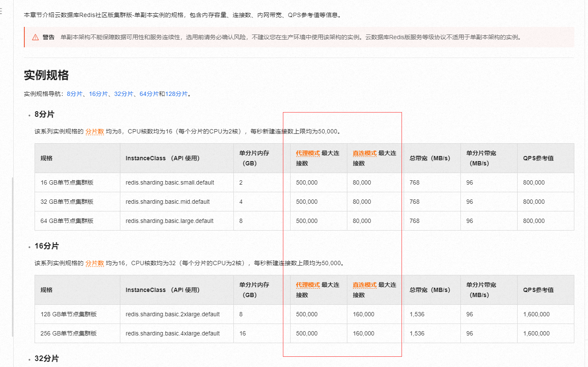Screen dimensions: 588x367
Task: Click the 16分片 section heading
Action: (x=47, y=246)
